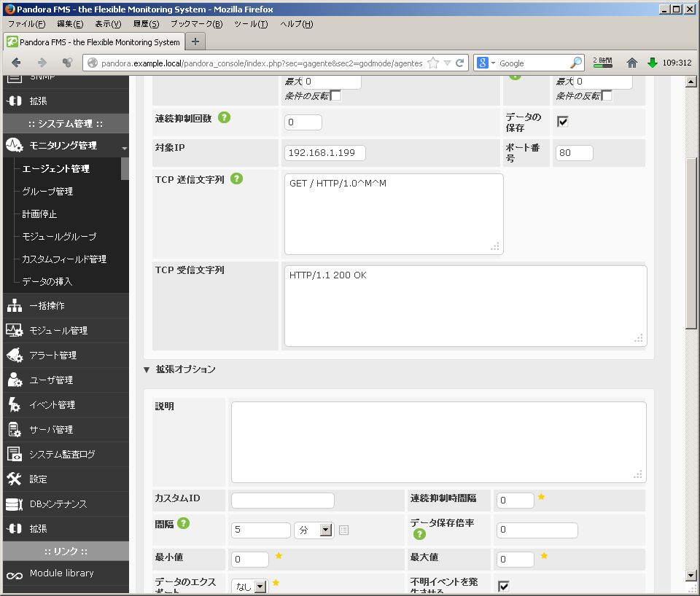This screenshot has width=700, height=596.
Task: Open the ブックマーク menu
Action: (196, 24)
